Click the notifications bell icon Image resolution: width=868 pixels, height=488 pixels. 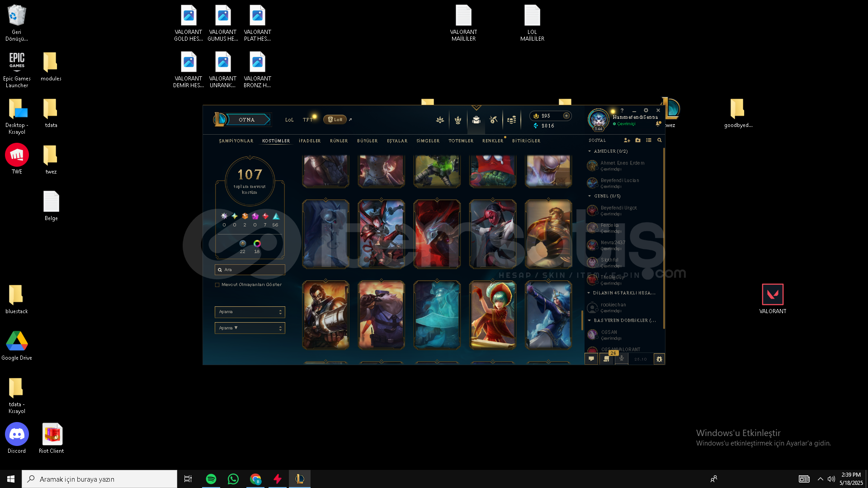point(658,123)
